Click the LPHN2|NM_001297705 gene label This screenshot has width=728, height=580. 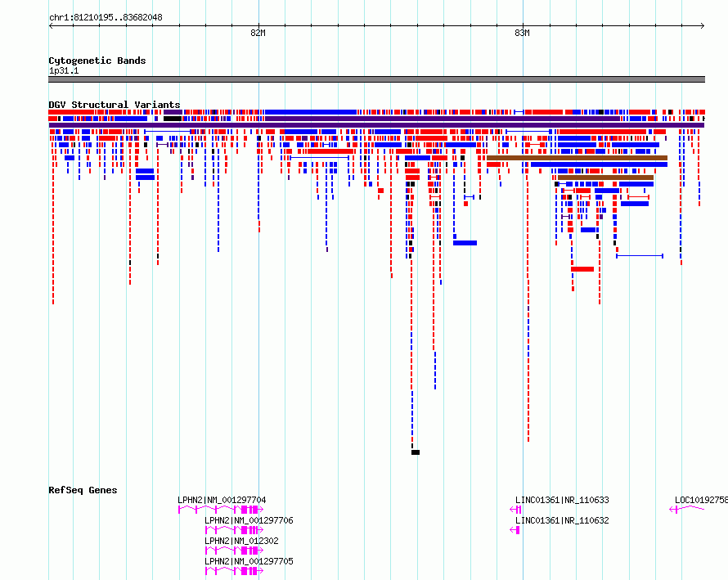coord(249,561)
